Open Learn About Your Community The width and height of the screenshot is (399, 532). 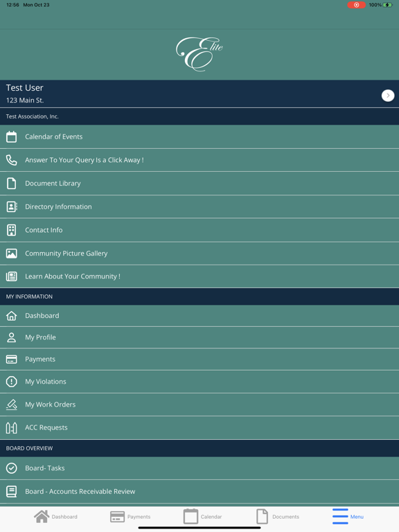[199, 276]
